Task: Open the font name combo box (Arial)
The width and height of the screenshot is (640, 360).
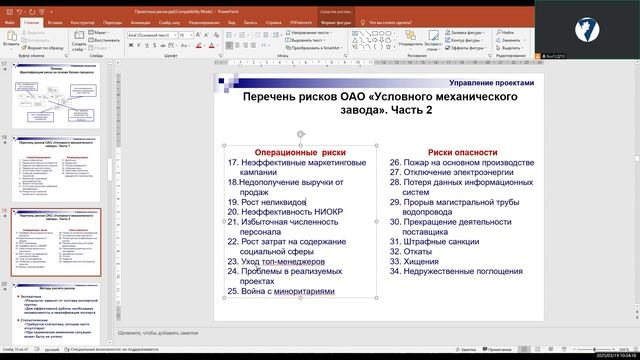Action: coord(152,35)
